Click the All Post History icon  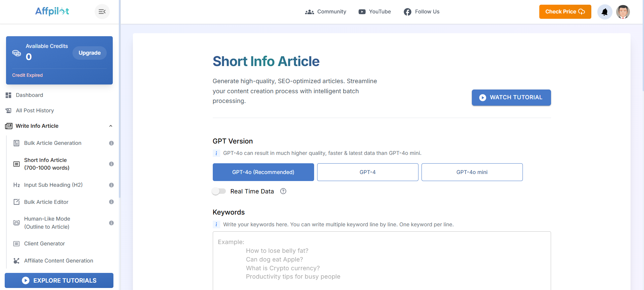point(8,111)
